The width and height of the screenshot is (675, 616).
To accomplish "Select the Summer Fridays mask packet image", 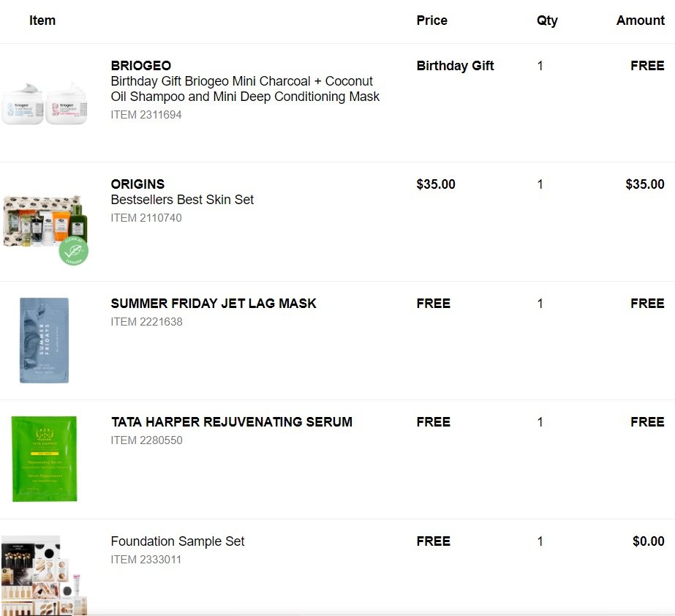I will click(44, 340).
